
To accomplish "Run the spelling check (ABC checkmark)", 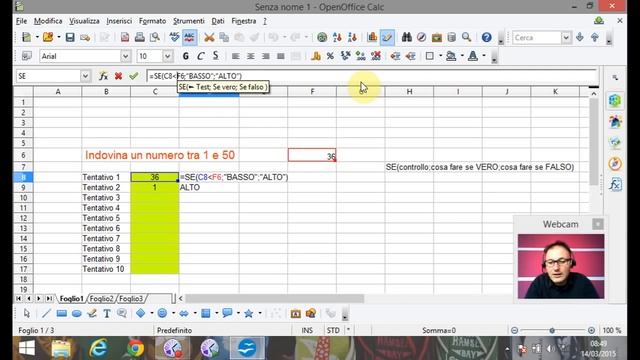I will click(x=174, y=38).
